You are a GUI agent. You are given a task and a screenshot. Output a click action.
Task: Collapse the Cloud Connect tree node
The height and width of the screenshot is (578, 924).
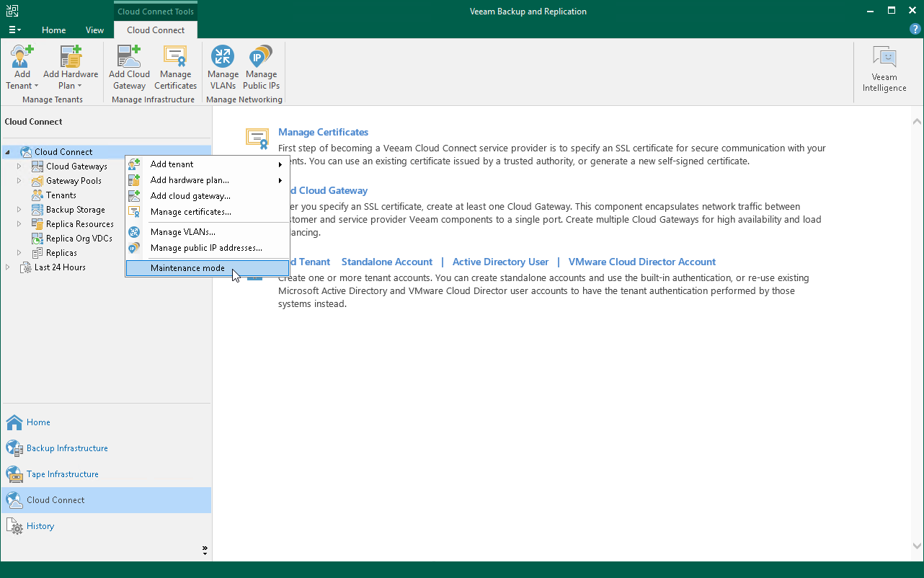coord(8,152)
